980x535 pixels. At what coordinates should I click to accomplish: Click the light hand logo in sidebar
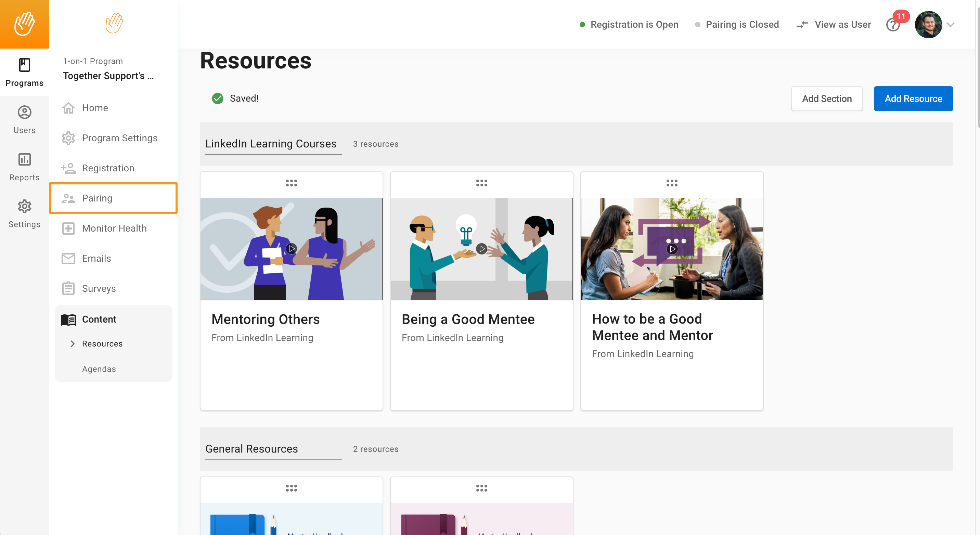[x=114, y=23]
